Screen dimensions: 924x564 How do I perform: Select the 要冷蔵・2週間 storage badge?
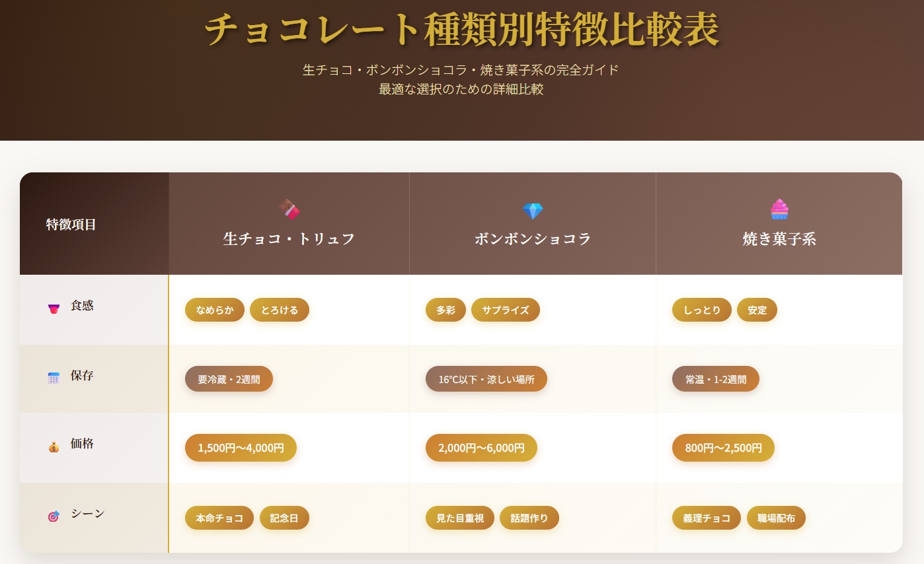(x=229, y=379)
